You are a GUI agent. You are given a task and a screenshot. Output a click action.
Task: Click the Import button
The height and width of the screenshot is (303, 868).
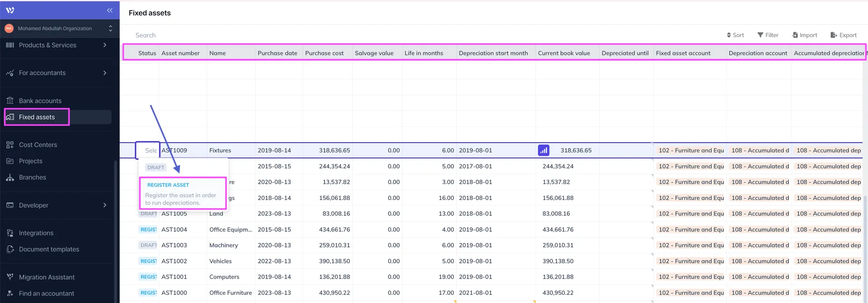805,35
